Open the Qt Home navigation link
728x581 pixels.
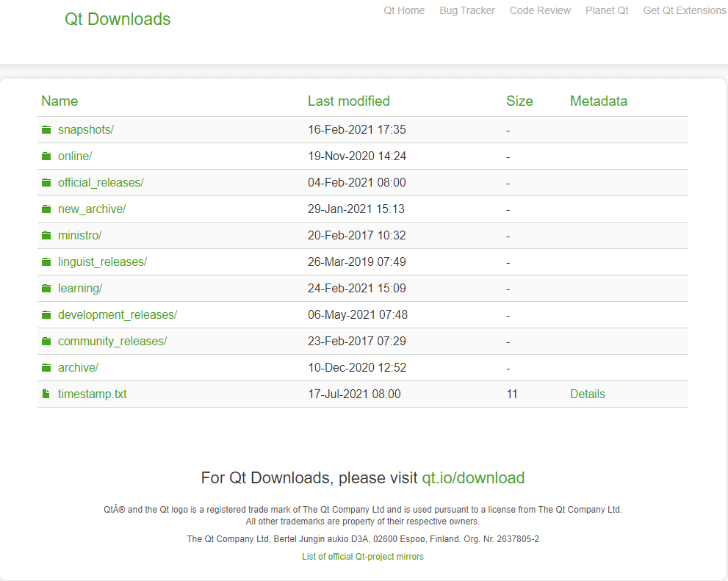click(404, 10)
